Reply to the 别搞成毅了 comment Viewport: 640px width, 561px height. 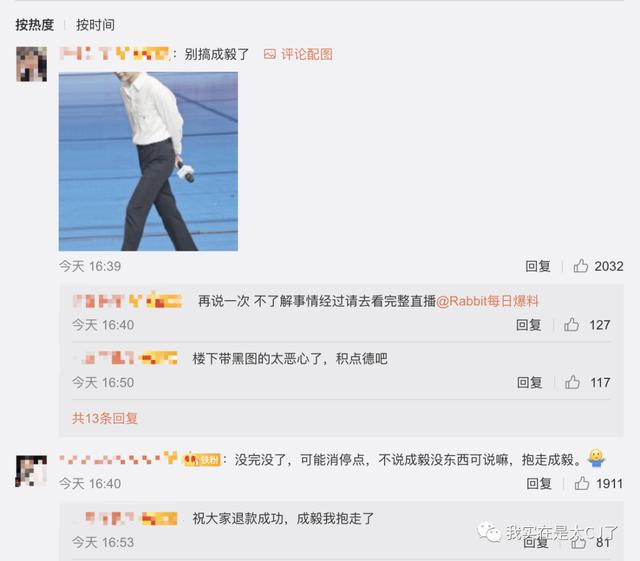click(538, 266)
